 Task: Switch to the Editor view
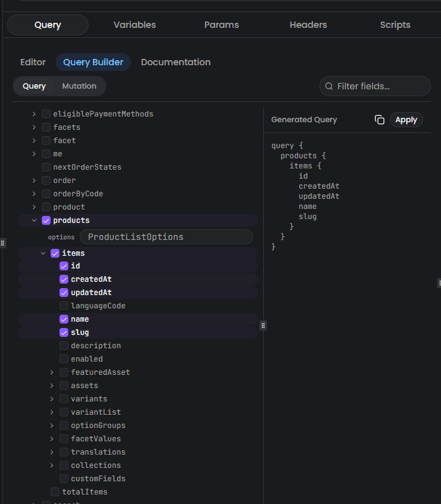point(33,62)
